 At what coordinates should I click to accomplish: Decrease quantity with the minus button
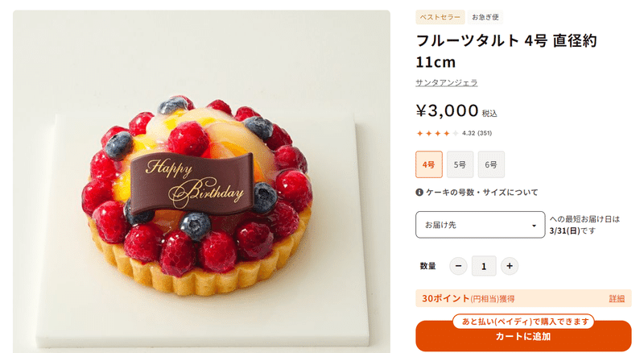[x=458, y=266]
